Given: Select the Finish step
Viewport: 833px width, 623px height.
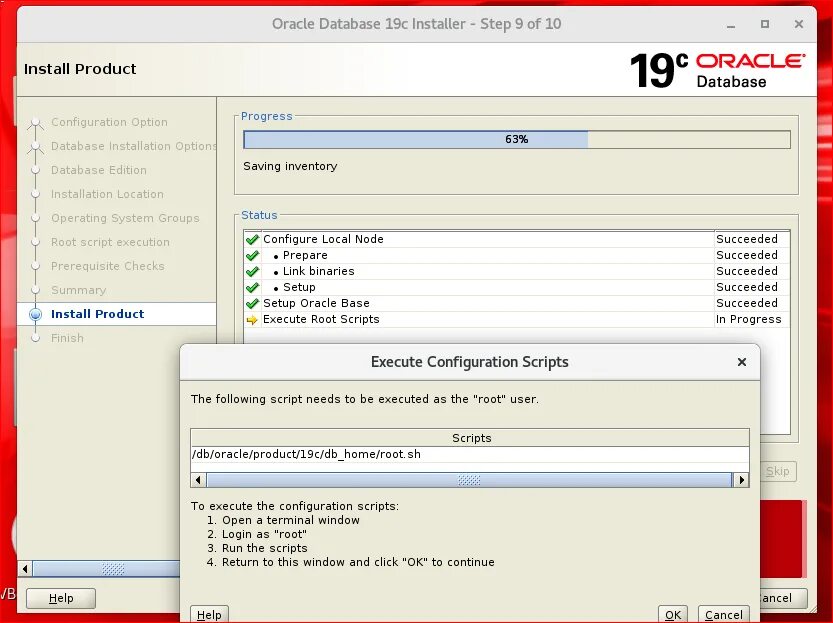Looking at the screenshot, I should [x=67, y=338].
